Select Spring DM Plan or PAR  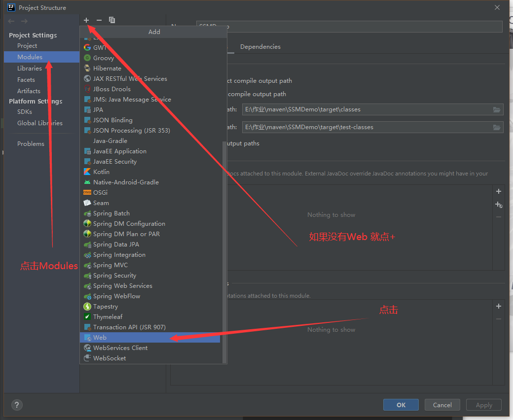[150, 234]
